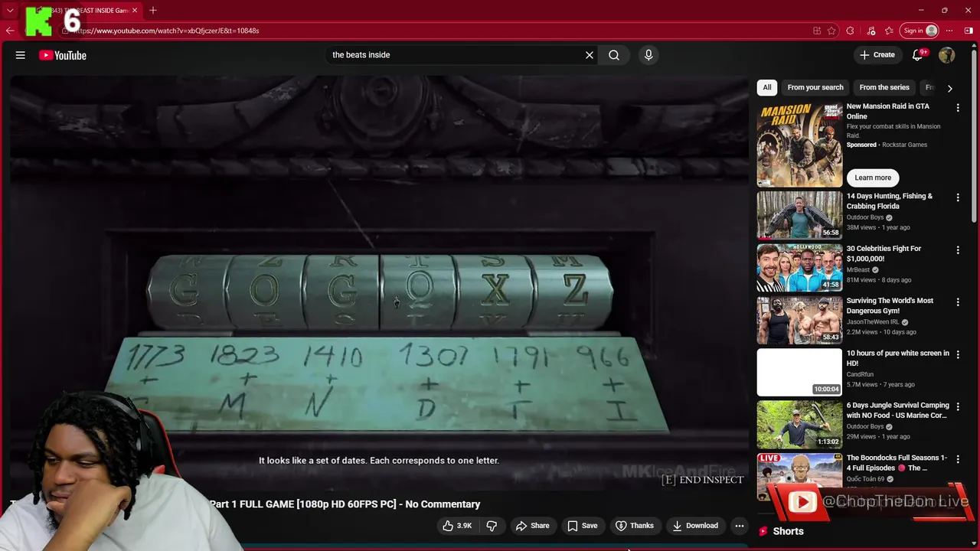Viewport: 980px width, 551px height.
Task: Click the Share button
Action: pos(532,526)
